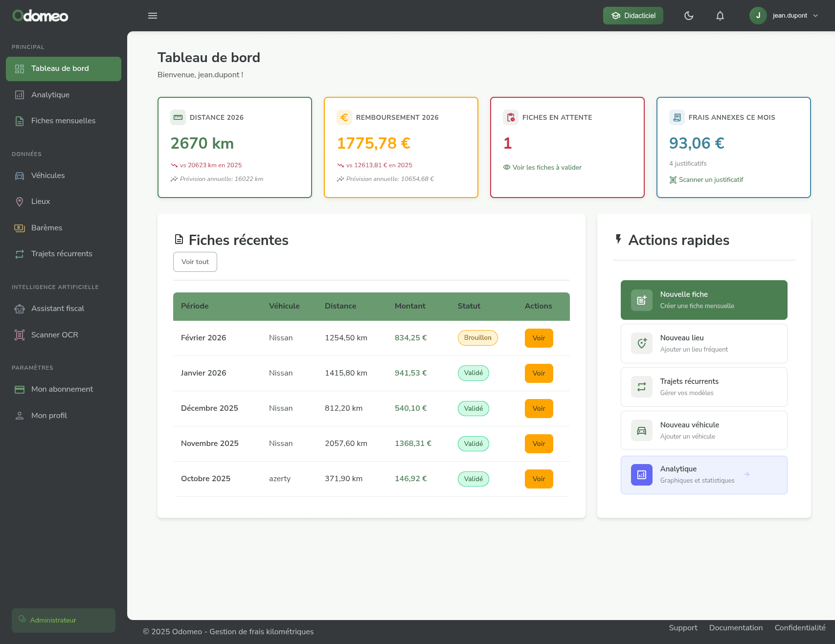Click the Barèmes money icon in the sidebar
Image resolution: width=835 pixels, height=644 pixels.
[x=20, y=228]
